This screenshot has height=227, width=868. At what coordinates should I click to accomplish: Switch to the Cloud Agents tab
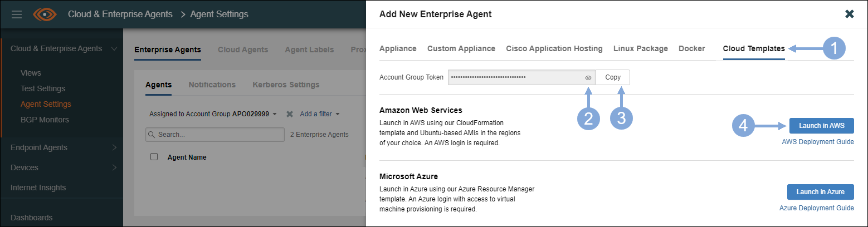[x=243, y=50]
